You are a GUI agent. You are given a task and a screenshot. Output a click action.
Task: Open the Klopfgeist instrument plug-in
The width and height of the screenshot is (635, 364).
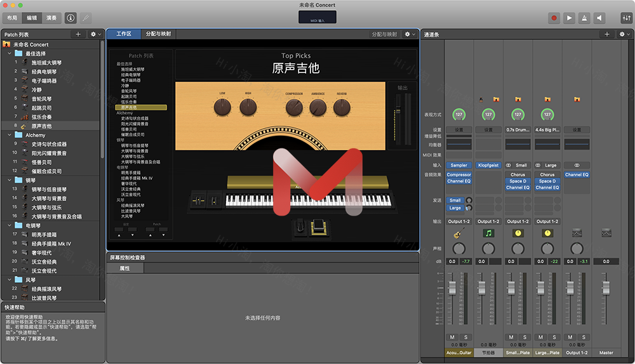point(488,165)
